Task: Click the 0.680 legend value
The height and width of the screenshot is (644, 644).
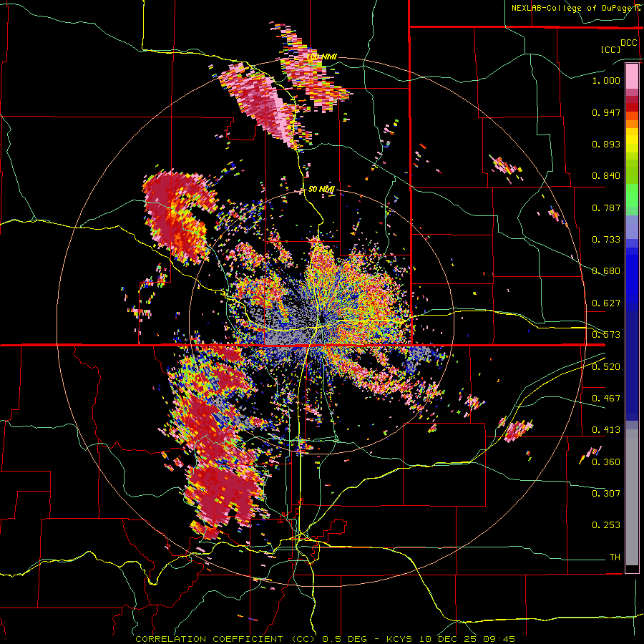Action: [606, 271]
